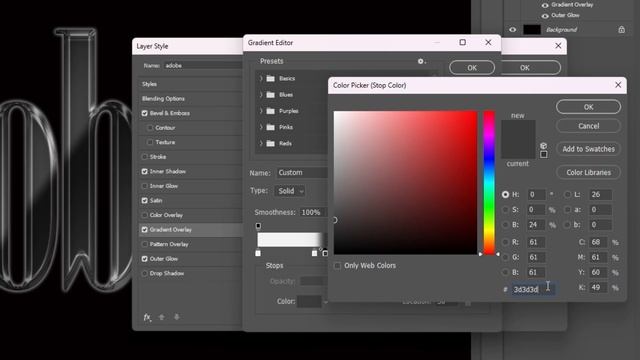640x360 pixels.
Task: Enable the Stroke checkbox
Action: (144, 157)
